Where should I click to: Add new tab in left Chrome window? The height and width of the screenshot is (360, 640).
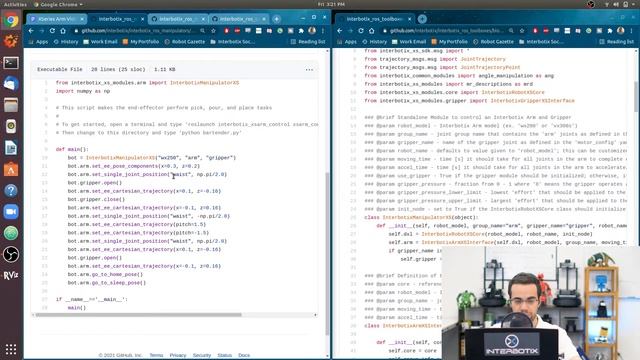tap(276, 19)
